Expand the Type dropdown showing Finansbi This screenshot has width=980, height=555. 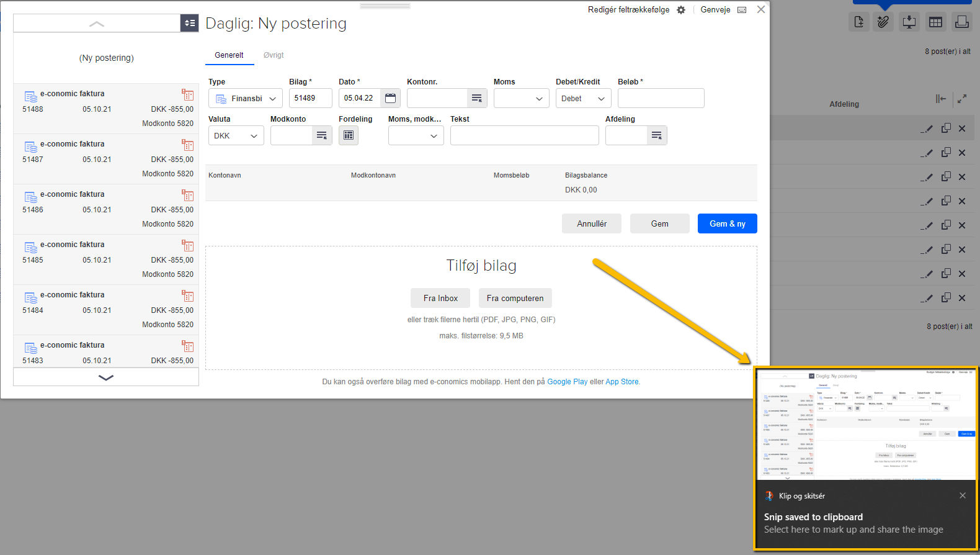(246, 98)
